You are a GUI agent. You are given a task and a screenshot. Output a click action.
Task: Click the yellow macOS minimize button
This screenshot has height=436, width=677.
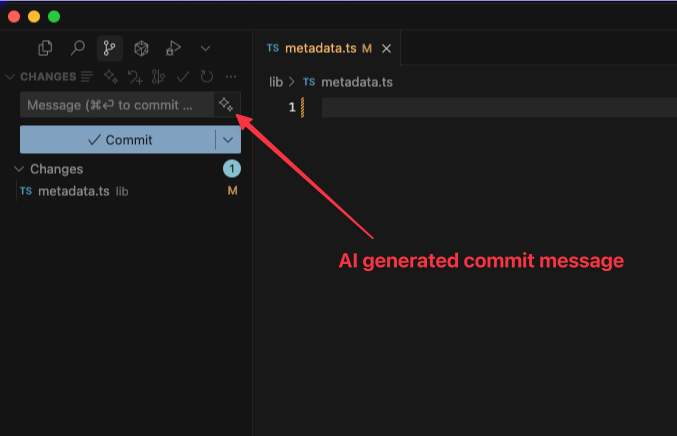pos(34,17)
